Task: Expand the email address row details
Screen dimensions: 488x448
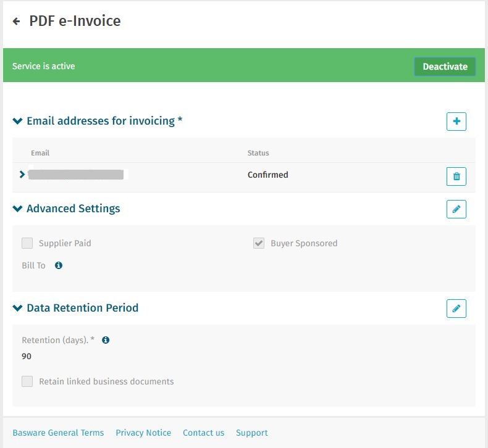Action: click(22, 175)
